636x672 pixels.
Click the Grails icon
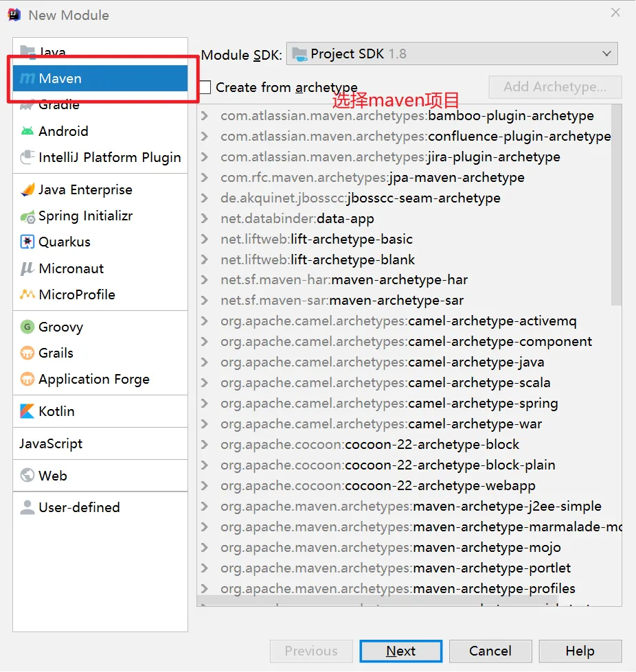coord(27,353)
